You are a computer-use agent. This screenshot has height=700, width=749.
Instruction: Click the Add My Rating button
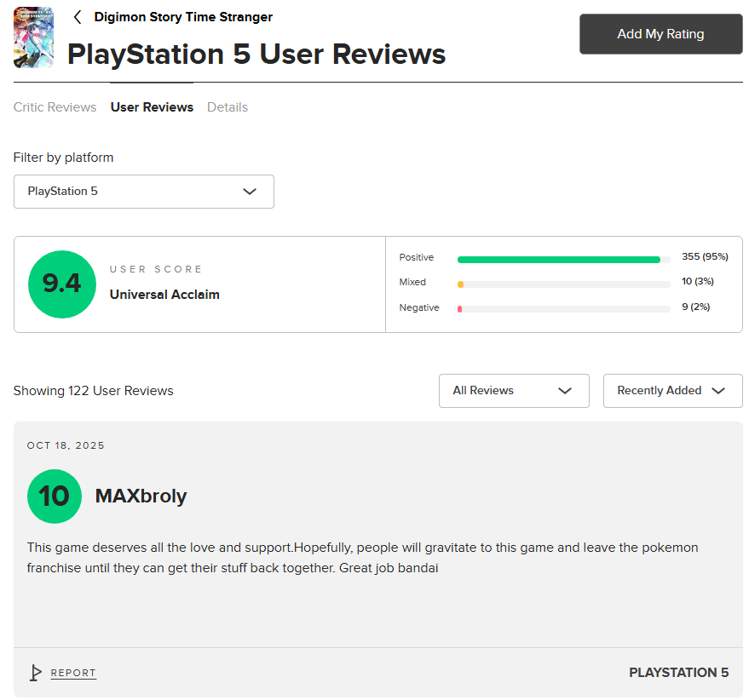click(x=660, y=34)
